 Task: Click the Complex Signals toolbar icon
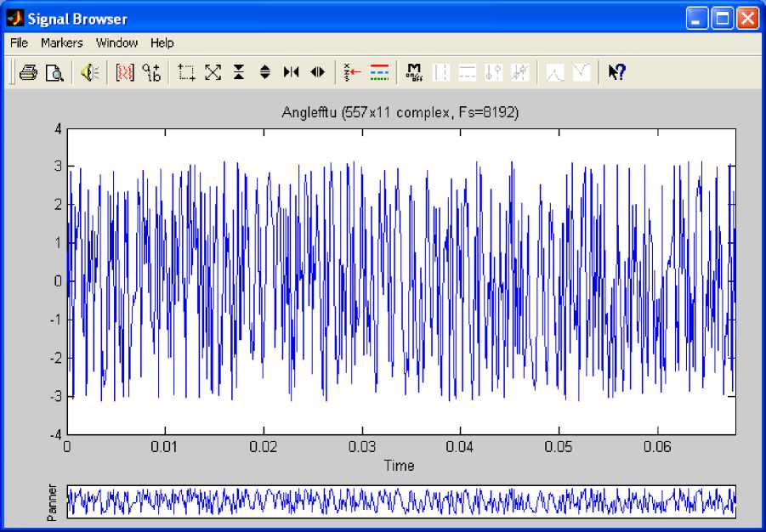pyautogui.click(x=151, y=73)
